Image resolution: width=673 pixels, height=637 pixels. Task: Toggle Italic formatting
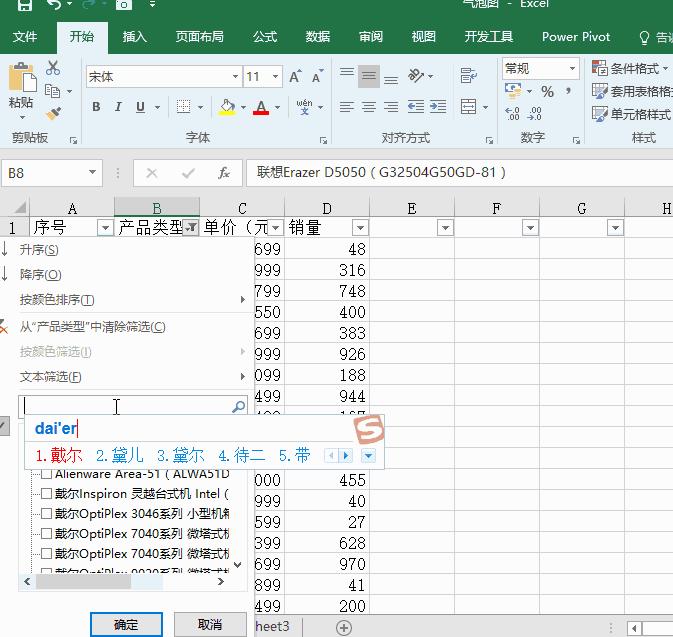(118, 106)
